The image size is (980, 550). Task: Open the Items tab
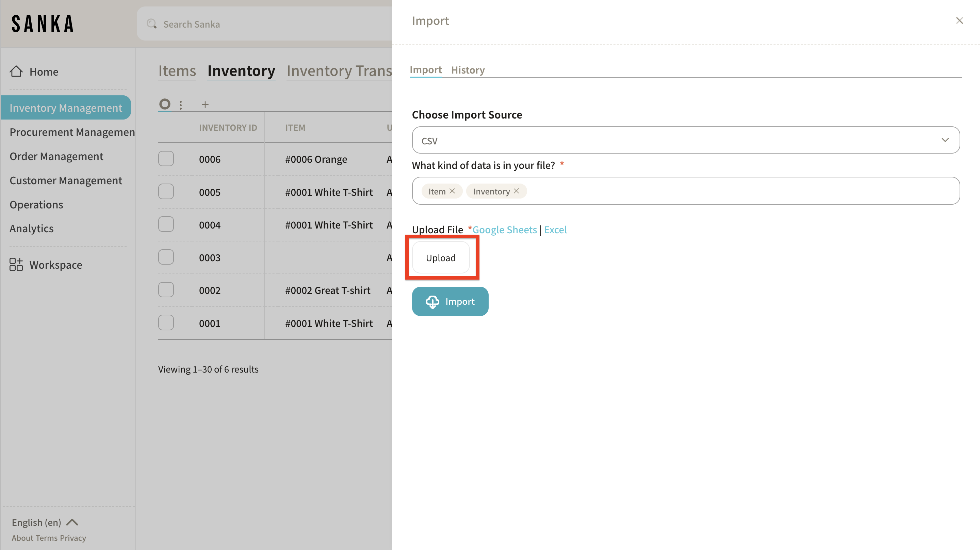click(x=177, y=71)
